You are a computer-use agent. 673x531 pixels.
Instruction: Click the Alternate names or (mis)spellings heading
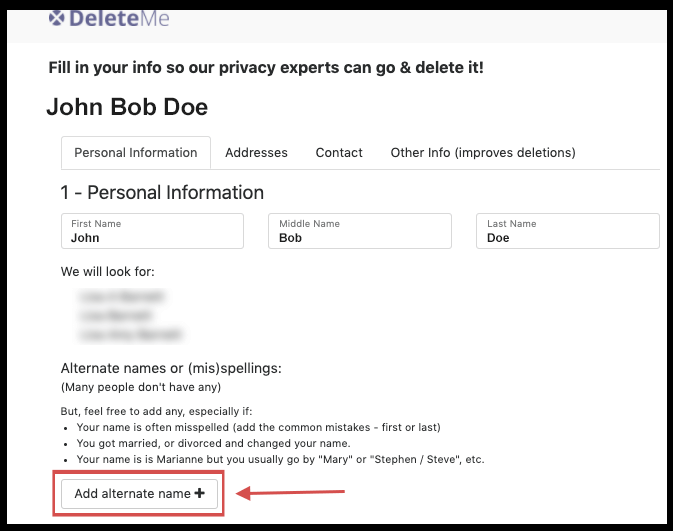tap(171, 368)
